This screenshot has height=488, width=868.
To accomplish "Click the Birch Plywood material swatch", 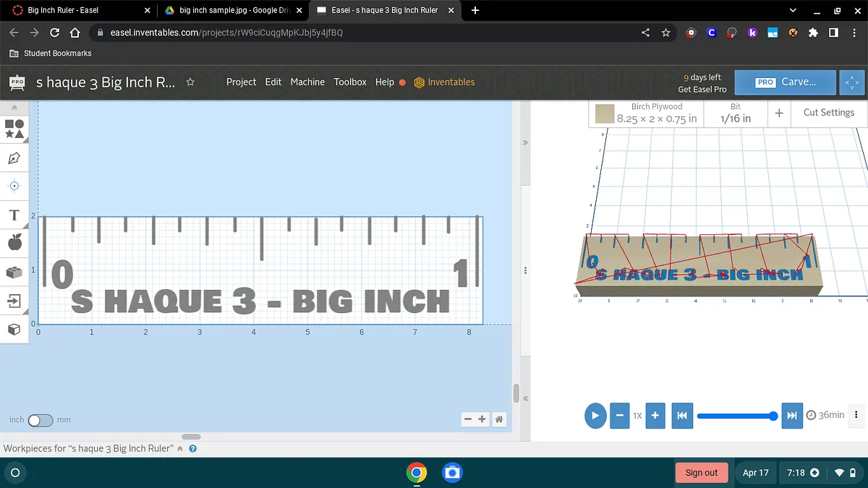I will [x=605, y=114].
